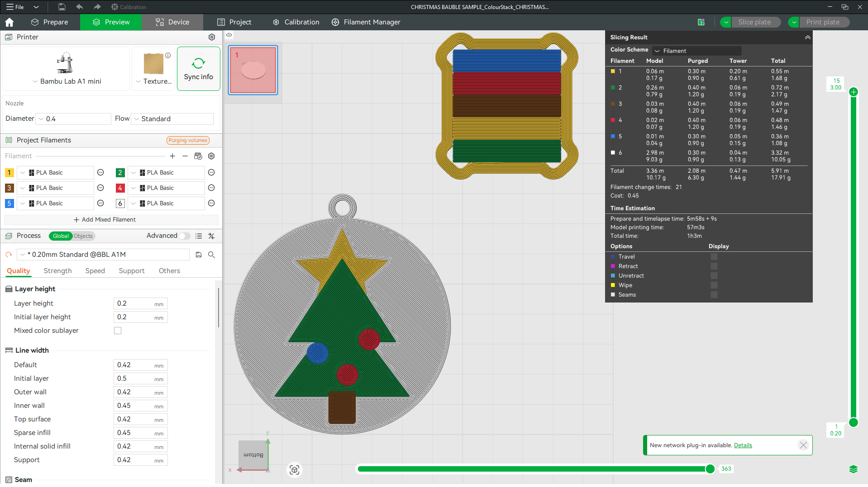The width and height of the screenshot is (868, 487).
Task: Edit filament 2 options icon
Action: [x=211, y=173]
